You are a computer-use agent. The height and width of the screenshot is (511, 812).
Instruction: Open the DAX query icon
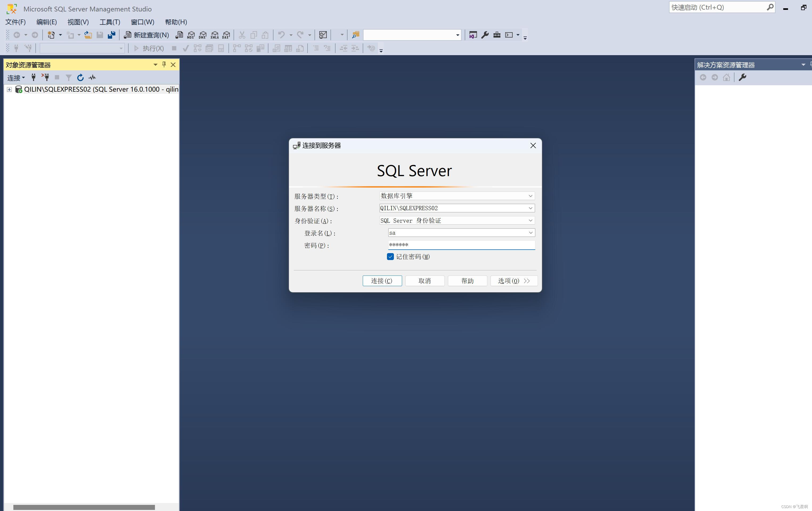point(226,35)
